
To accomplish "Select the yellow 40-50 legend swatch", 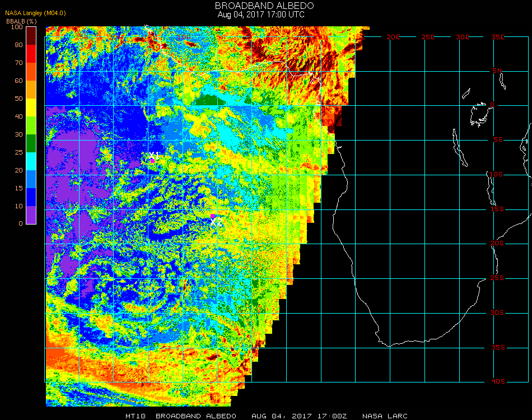I will pos(31,108).
